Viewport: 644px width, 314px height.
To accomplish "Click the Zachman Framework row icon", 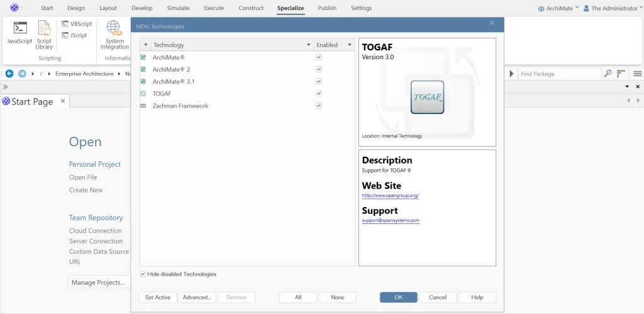I will [143, 106].
